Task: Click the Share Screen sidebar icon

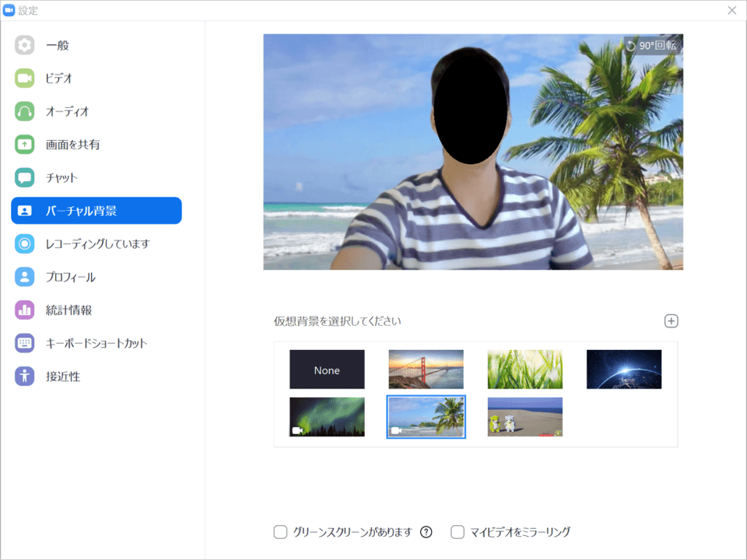Action: 25,145
